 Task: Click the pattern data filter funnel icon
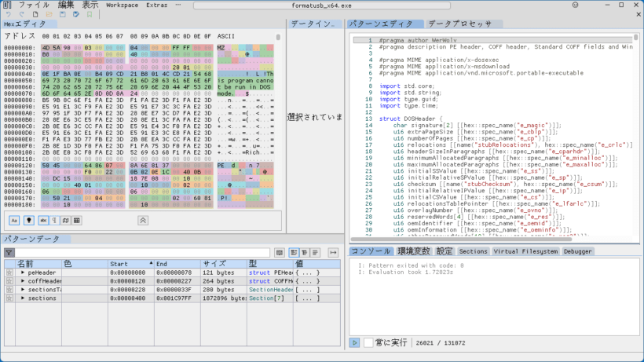tap(9, 252)
